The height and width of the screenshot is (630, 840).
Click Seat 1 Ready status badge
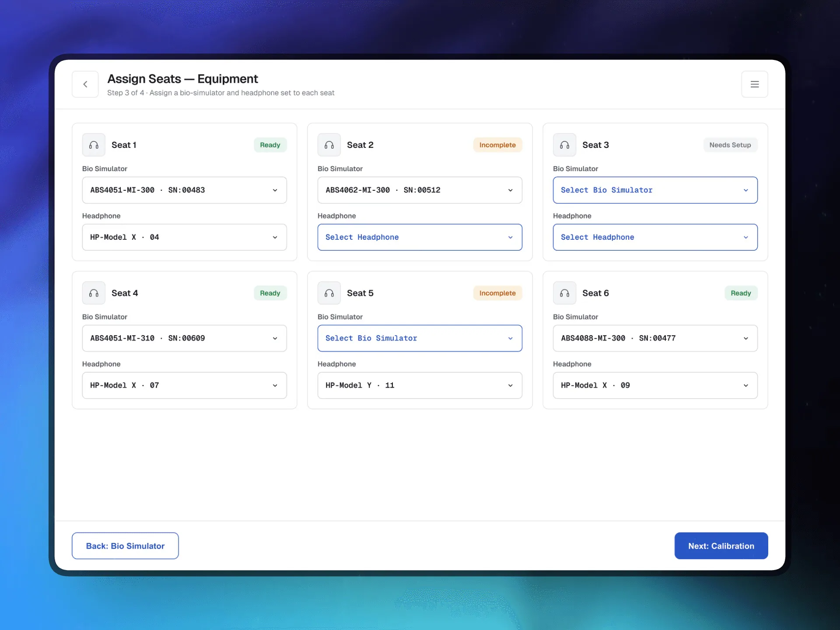point(270,145)
